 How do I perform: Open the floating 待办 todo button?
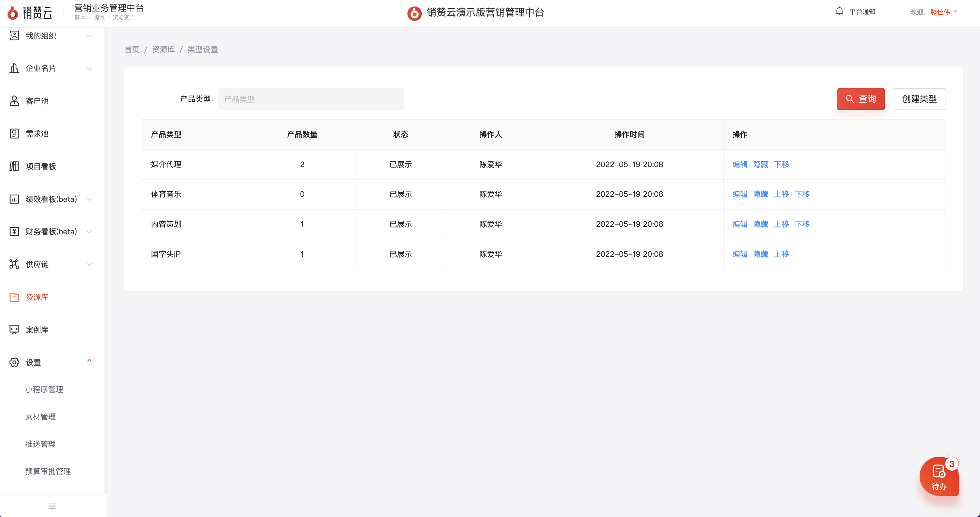click(x=938, y=476)
